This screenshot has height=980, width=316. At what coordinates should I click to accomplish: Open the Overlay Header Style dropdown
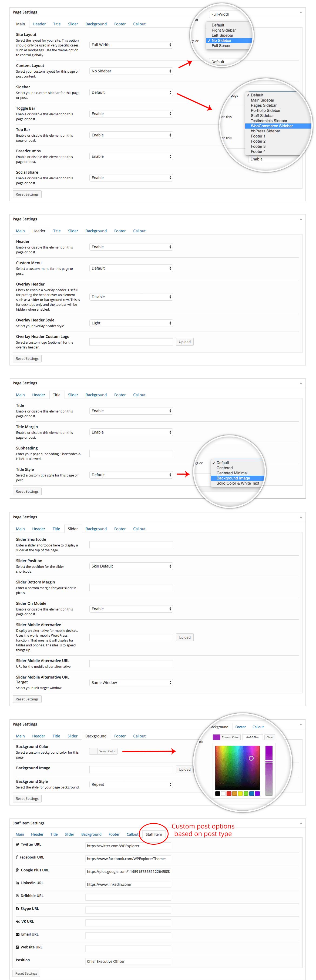pyautogui.click(x=131, y=323)
